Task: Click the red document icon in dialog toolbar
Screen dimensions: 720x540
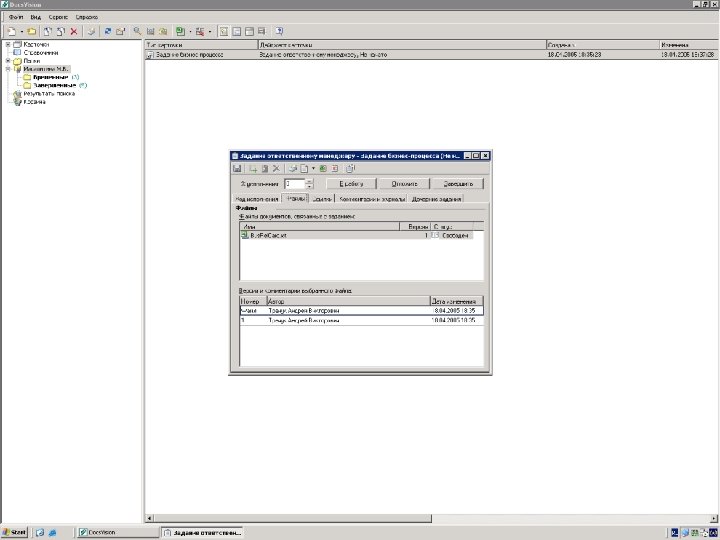Action: (335, 169)
